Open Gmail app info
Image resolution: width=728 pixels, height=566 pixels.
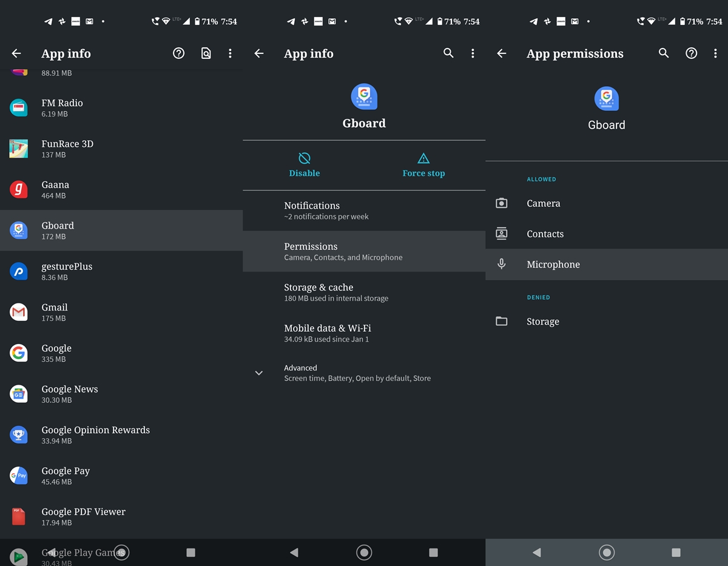click(121, 312)
